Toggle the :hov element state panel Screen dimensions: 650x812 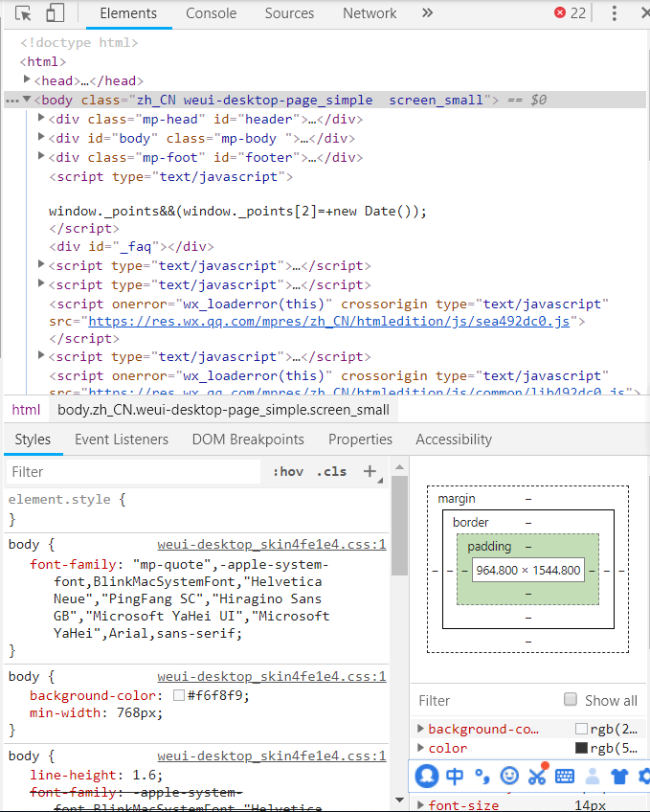[288, 472]
